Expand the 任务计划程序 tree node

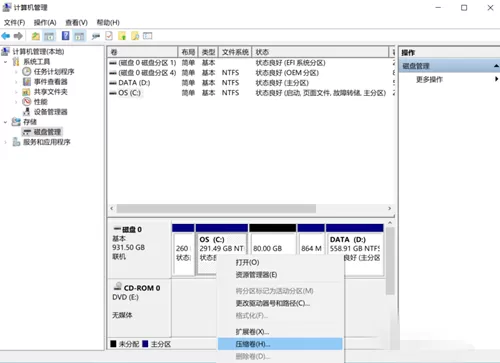pyautogui.click(x=16, y=72)
